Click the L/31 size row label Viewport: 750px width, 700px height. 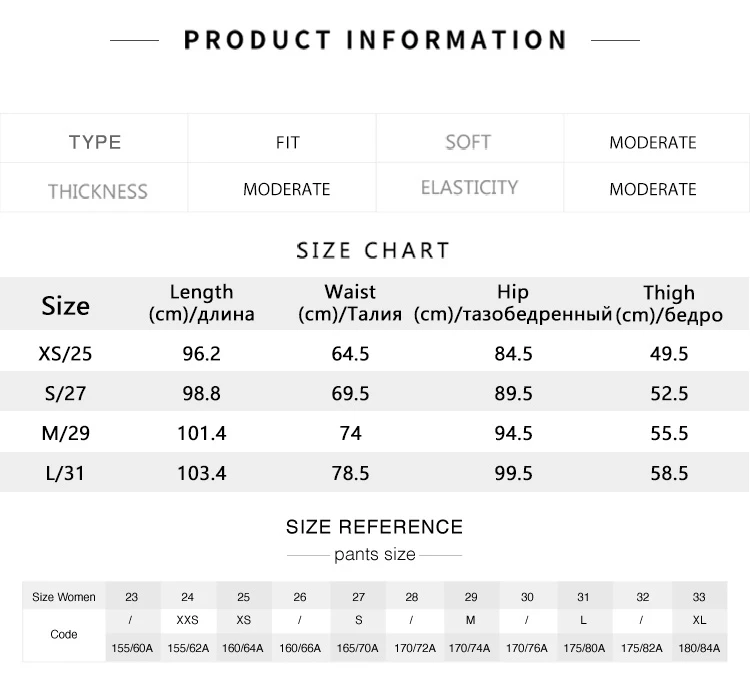point(65,473)
